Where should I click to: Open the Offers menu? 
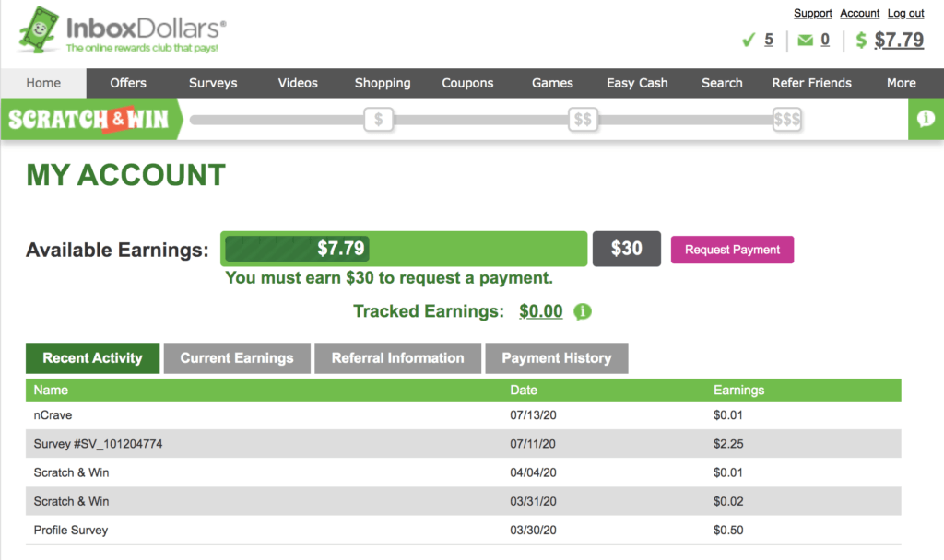[x=128, y=83]
